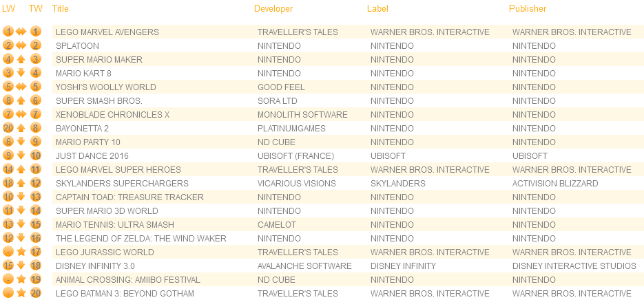Click the PLATINUMGAMES developer name
This screenshot has height=302, width=644.
click(x=291, y=129)
